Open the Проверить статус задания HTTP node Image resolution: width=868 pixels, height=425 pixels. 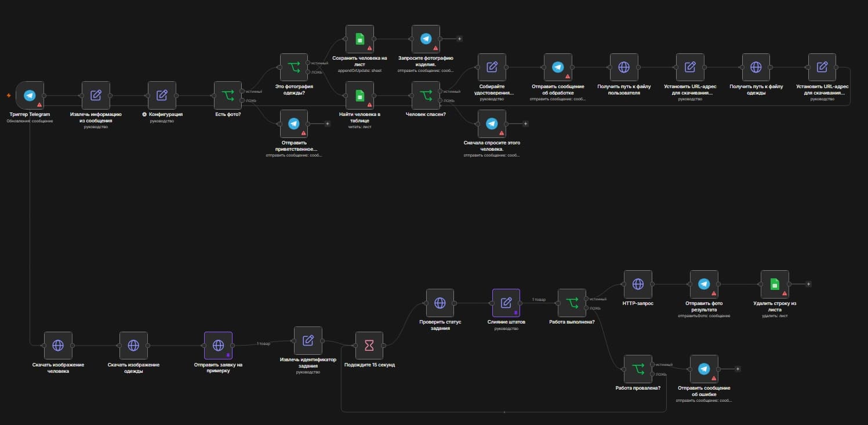440,303
